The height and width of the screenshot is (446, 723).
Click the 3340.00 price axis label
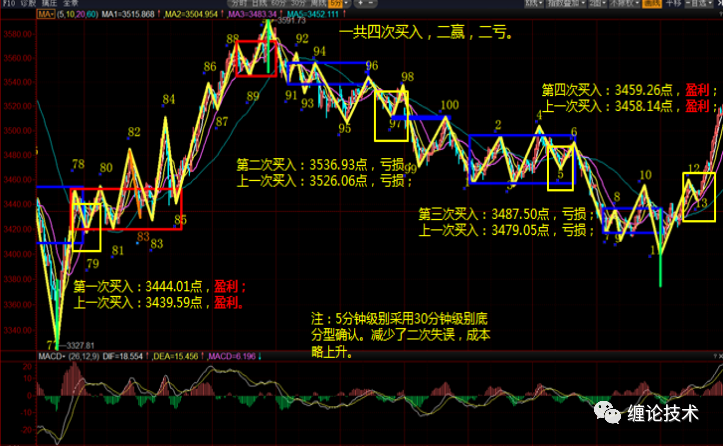click(17, 330)
